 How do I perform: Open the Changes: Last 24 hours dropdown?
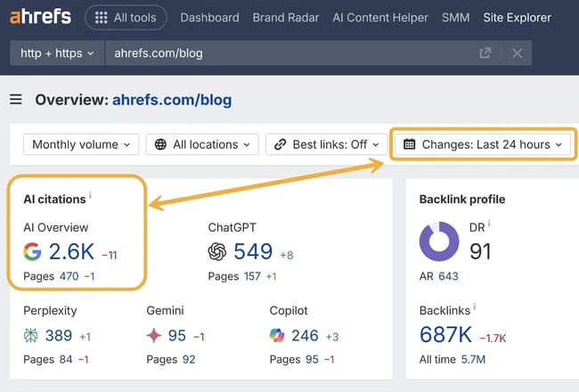[483, 144]
